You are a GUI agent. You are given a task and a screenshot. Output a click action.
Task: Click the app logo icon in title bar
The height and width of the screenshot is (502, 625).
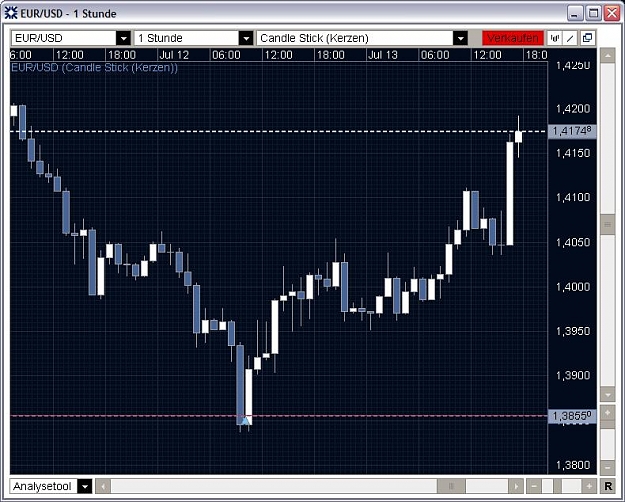tap(11, 13)
